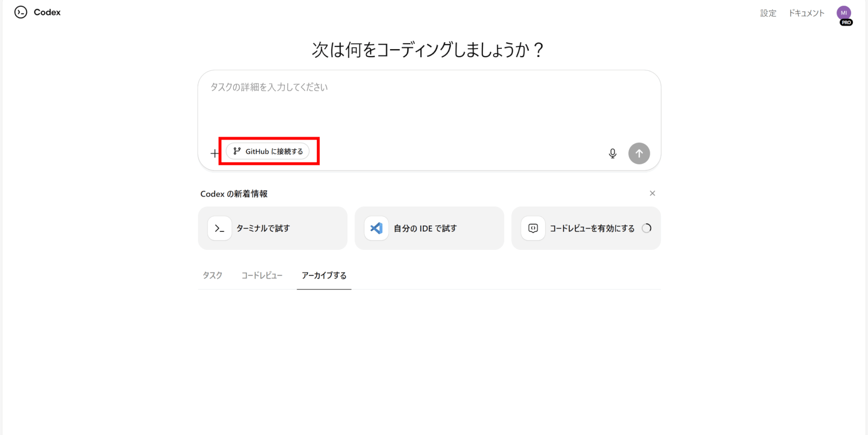Switch to the コードレビュー tab
Screen dimensions: 868x435
click(x=262, y=276)
